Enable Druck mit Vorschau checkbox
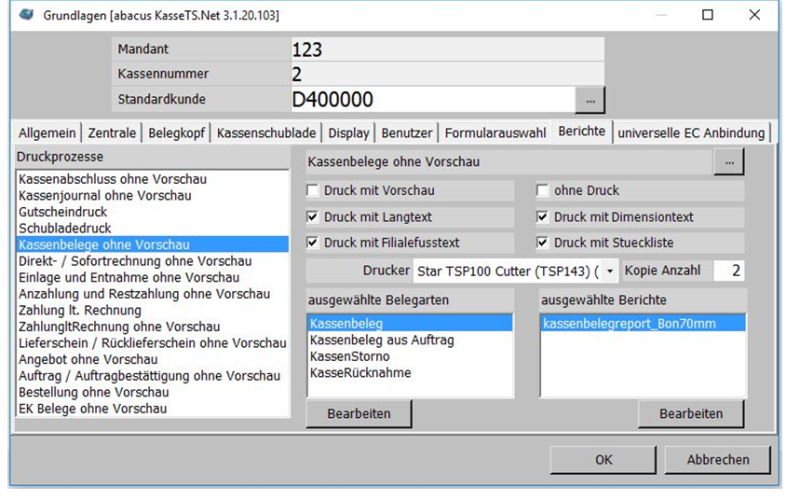The width and height of the screenshot is (800, 501). coord(314,190)
